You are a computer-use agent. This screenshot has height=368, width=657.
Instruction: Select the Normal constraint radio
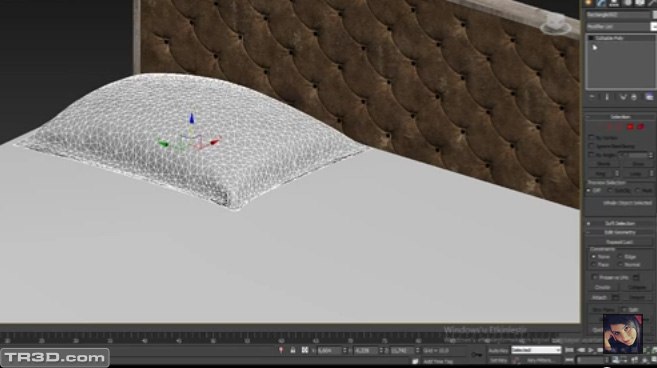(621, 265)
